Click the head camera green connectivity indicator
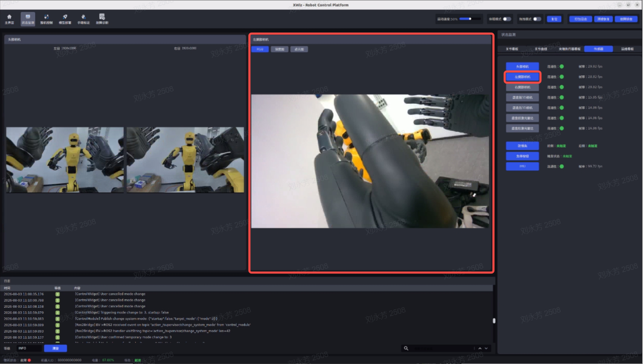This screenshot has height=364, width=643. [x=562, y=67]
